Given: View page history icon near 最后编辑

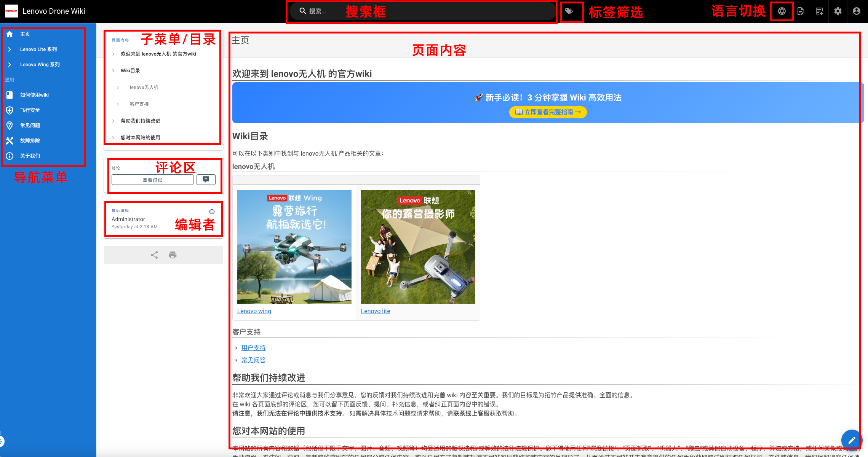Looking at the screenshot, I should [212, 212].
